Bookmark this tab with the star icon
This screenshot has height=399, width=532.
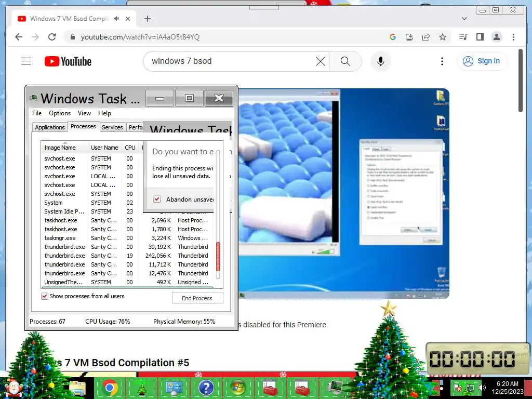(x=443, y=37)
